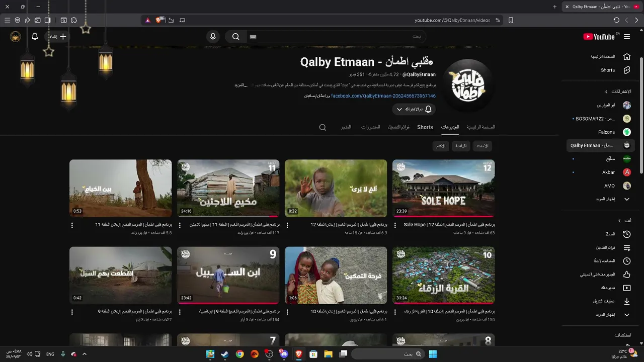Switch to the الفيديوهات (Videos) tab

tap(450, 127)
